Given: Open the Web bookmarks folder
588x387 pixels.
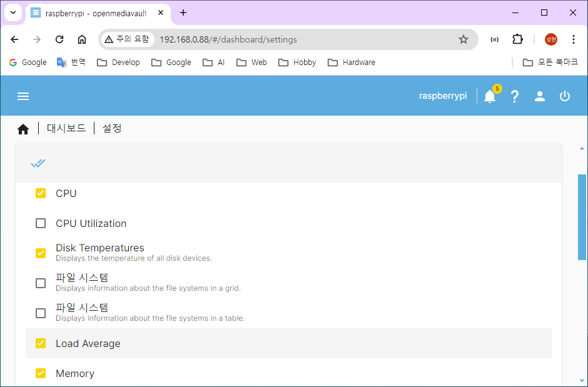Looking at the screenshot, I should (x=251, y=62).
